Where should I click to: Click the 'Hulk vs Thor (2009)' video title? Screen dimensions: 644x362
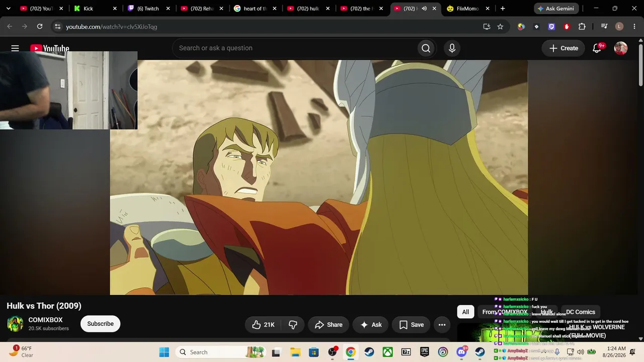44,306
